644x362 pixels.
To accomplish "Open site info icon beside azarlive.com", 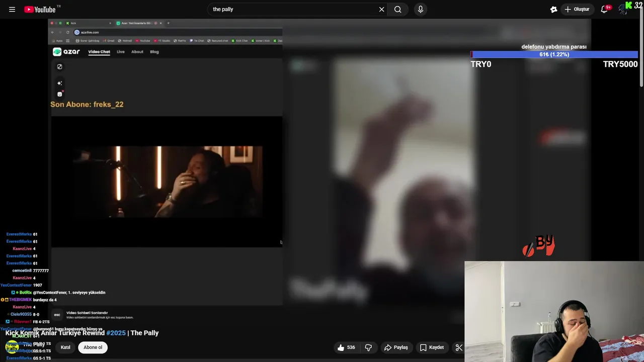I will [77, 32].
